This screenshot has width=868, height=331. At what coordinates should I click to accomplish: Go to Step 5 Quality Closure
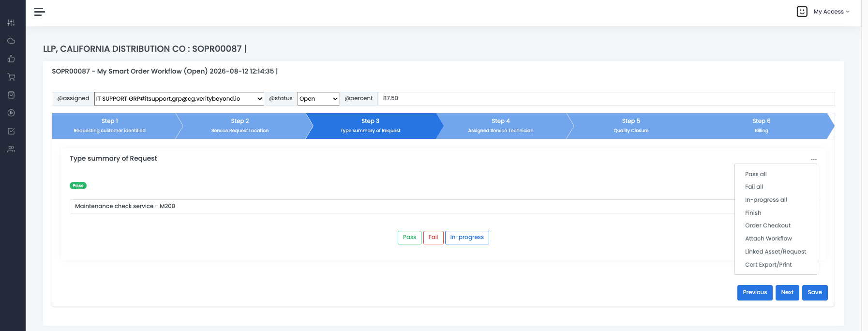pos(631,126)
